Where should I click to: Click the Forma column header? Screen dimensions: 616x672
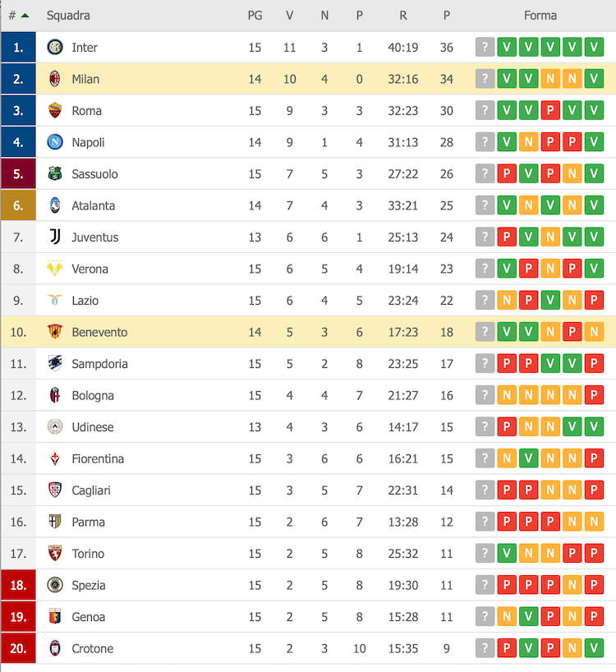(540, 16)
